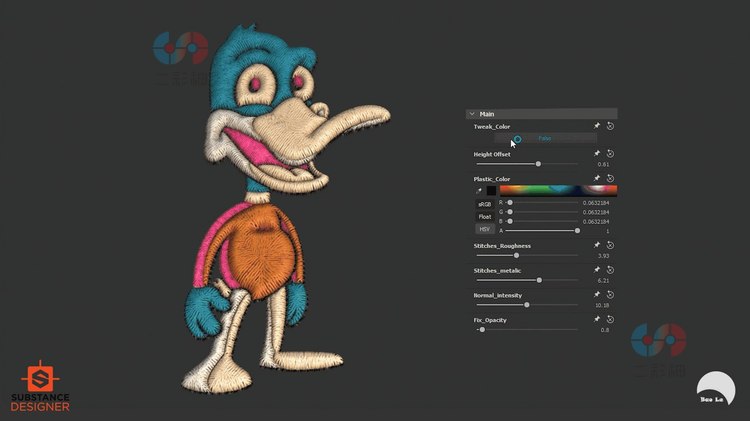This screenshot has height=421, width=750.
Task: Click the Plastic_Color B channel slider
Action: (x=541, y=222)
